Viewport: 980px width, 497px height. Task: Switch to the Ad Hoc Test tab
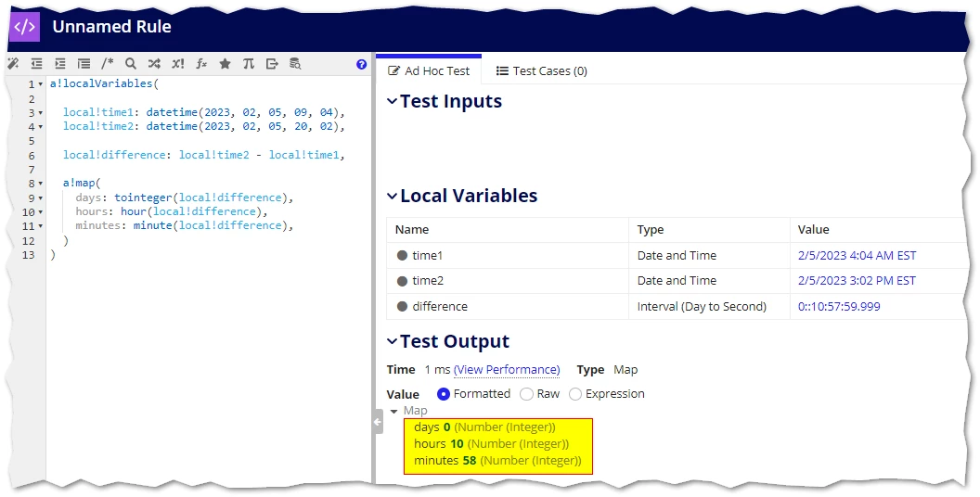(429, 71)
